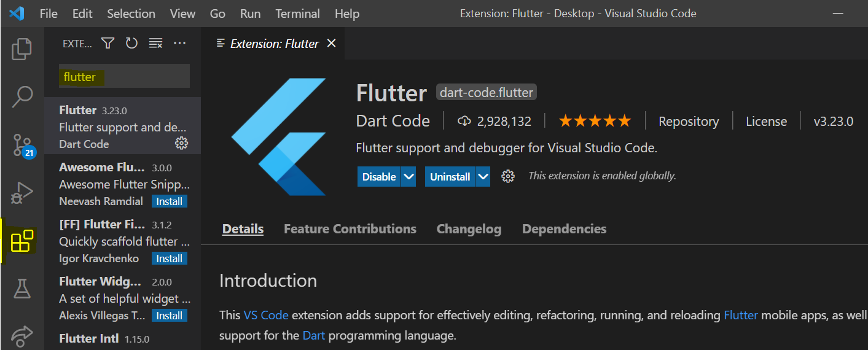Filter extensions with the funnel icon
This screenshot has height=350, width=868.
(x=108, y=43)
